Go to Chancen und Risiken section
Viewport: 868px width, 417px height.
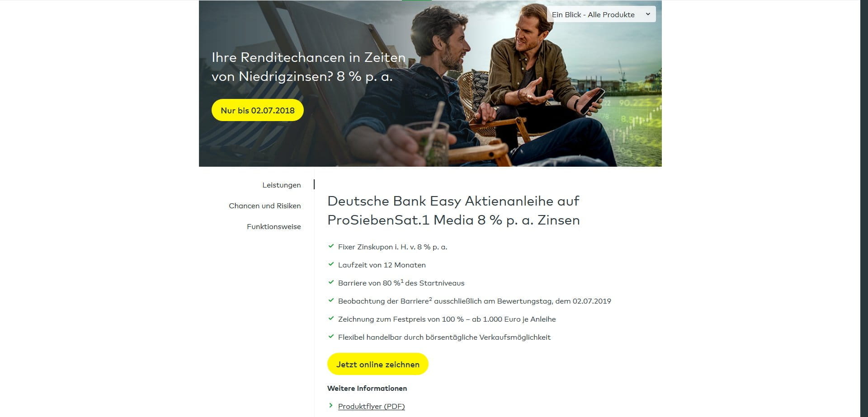[264, 206]
